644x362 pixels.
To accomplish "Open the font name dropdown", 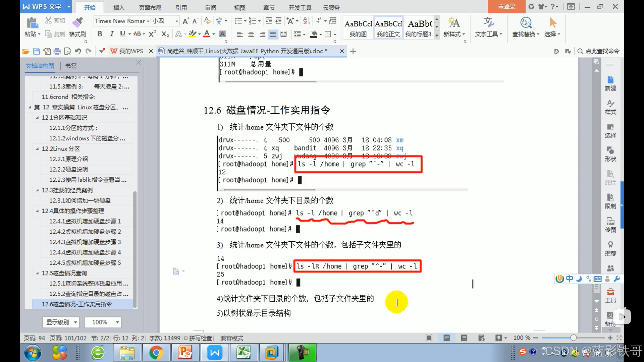I will 148,21.
